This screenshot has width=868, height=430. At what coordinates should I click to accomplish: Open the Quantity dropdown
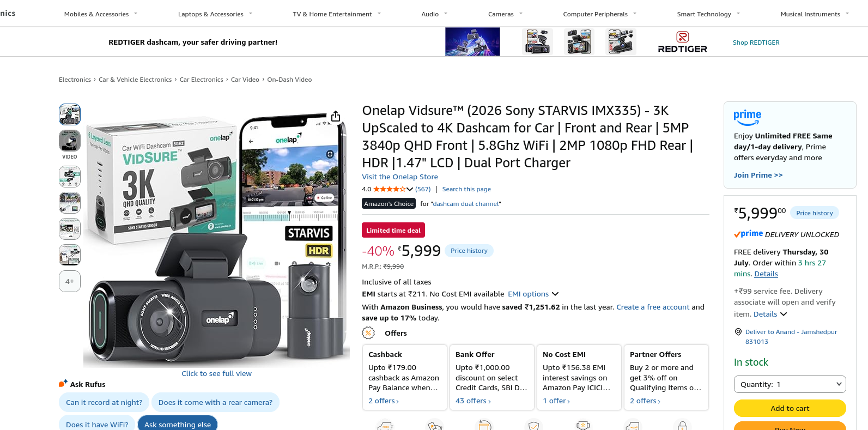[790, 384]
